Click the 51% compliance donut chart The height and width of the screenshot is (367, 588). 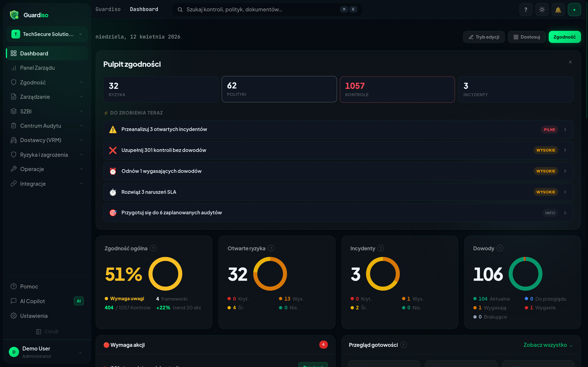[x=165, y=274]
